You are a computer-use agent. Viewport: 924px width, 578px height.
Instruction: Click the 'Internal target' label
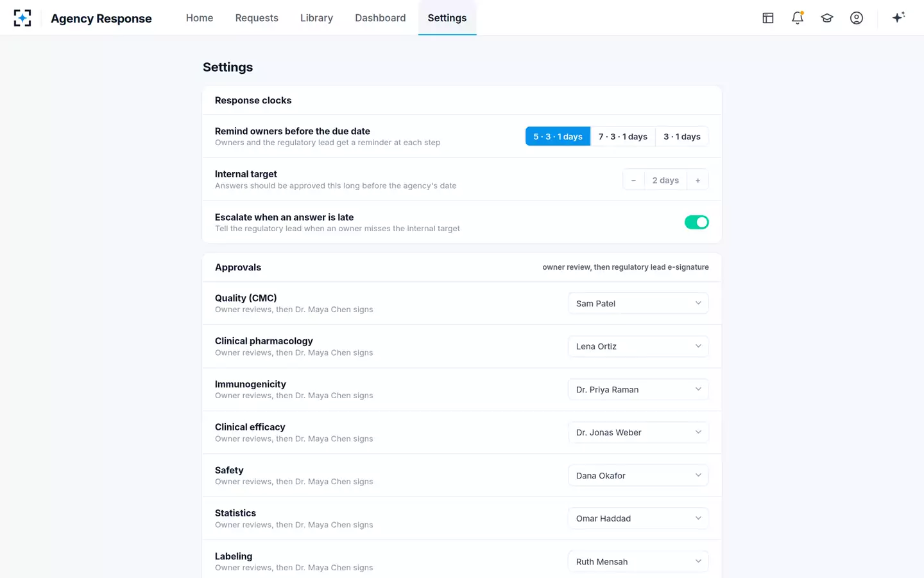coord(246,174)
